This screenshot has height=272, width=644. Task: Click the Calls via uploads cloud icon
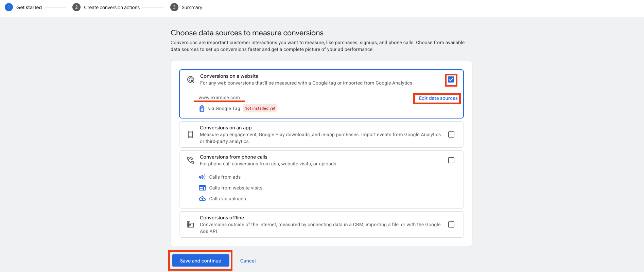[x=202, y=199]
